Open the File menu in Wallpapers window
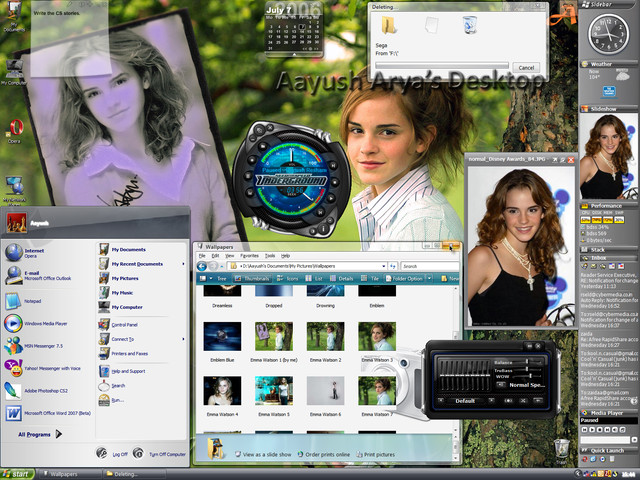The height and width of the screenshot is (480, 640). [202, 256]
